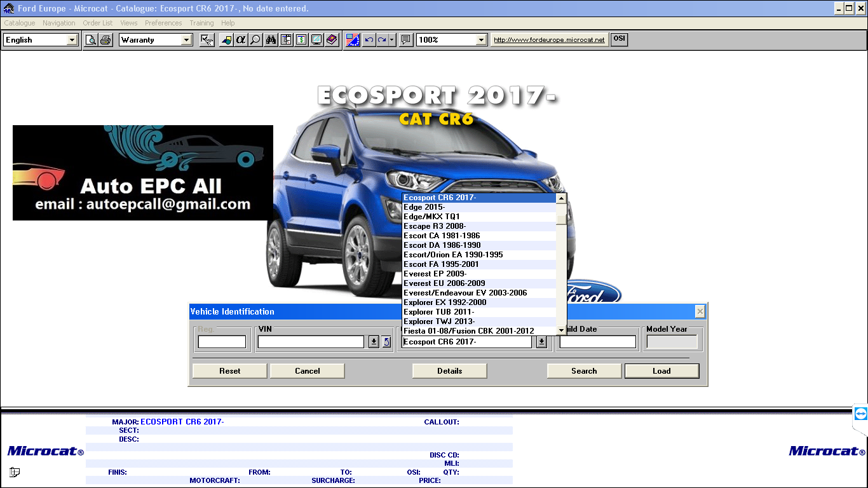This screenshot has height=488, width=868.
Task: Close the Vehicle Identification dialog
Action: pos(700,311)
